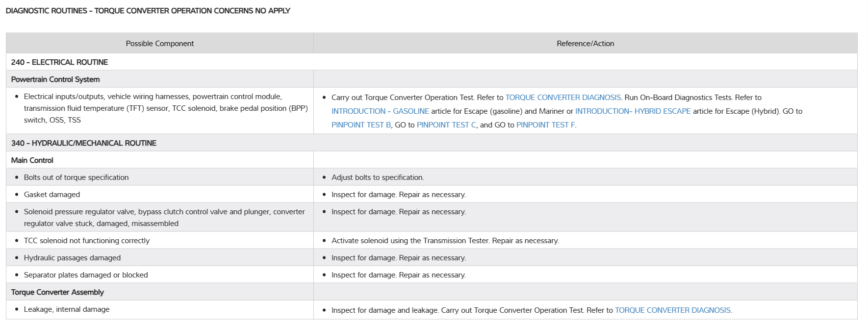Image resolution: width=868 pixels, height=327 pixels.
Task: Select the 340 - HYDRAULIC/MECHANICAL ROUTINE section row
Action: pyautogui.click(x=84, y=143)
